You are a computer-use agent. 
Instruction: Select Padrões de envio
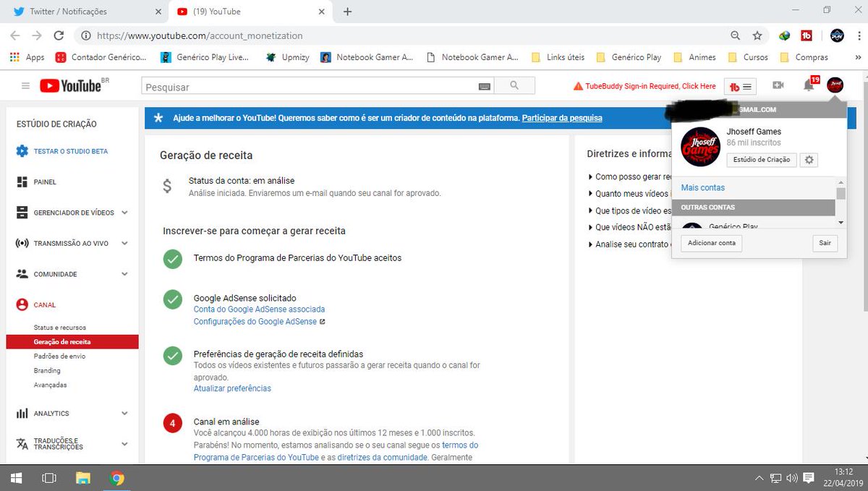[59, 356]
